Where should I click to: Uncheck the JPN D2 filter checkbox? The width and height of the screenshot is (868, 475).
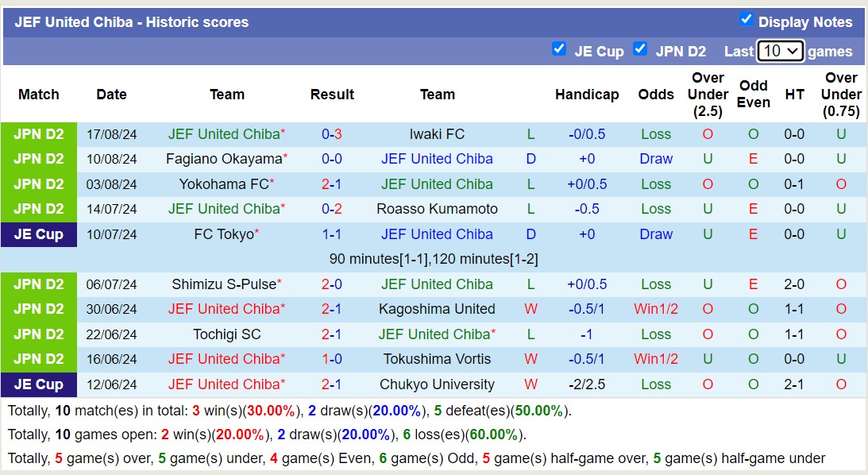coord(640,48)
